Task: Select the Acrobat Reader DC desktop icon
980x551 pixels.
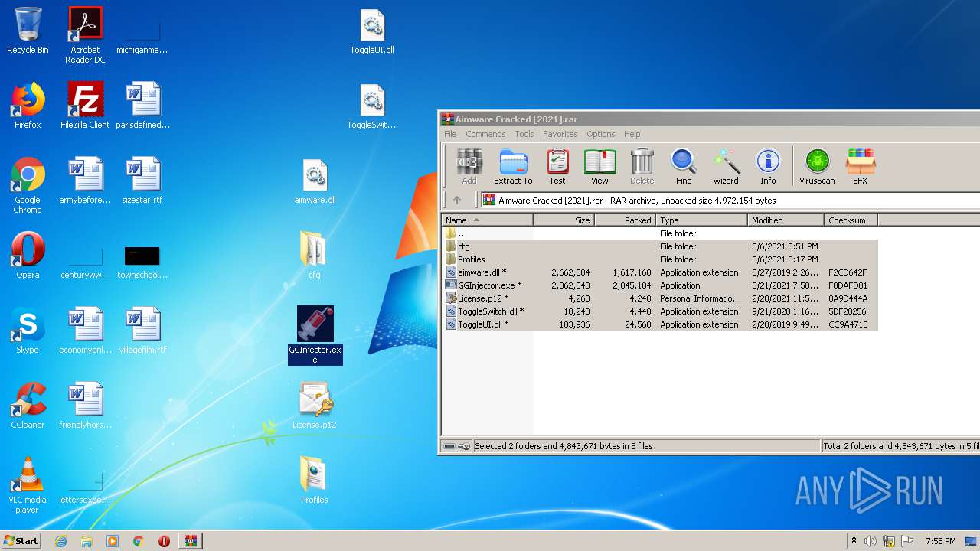Action: [x=85, y=35]
